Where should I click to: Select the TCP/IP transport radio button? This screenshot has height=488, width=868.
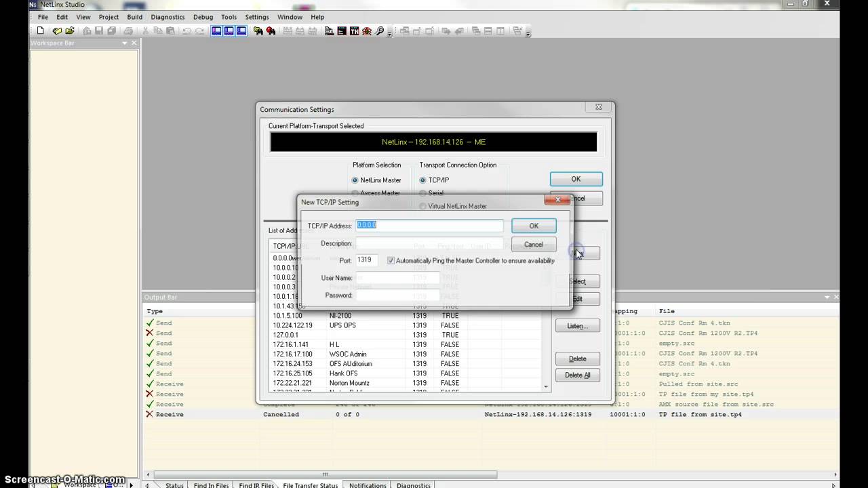tap(423, 180)
